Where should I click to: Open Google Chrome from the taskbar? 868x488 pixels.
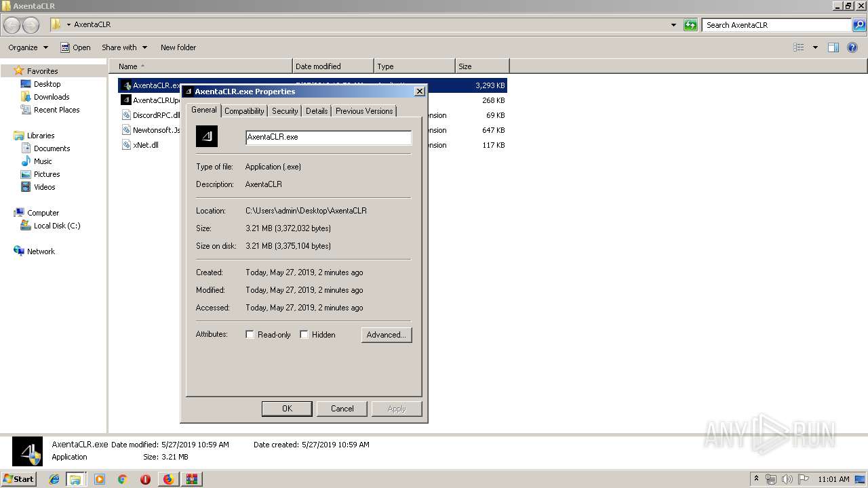pos(122,479)
